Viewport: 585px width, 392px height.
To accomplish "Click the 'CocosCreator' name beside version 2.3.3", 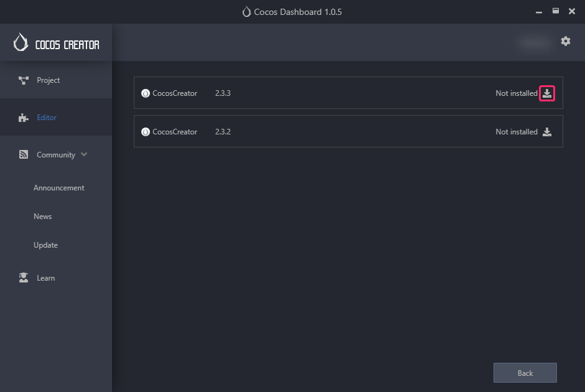I will pyautogui.click(x=175, y=93).
